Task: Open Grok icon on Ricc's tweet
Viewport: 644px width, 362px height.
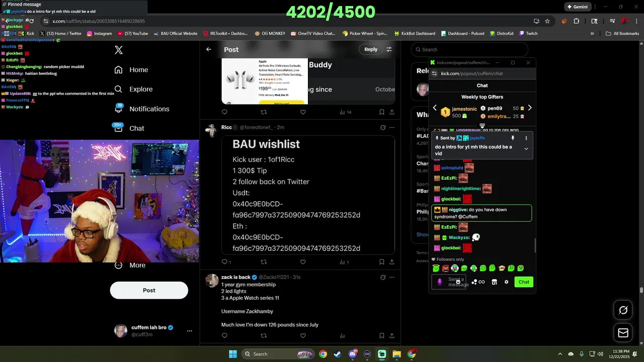Action: pos(383,128)
